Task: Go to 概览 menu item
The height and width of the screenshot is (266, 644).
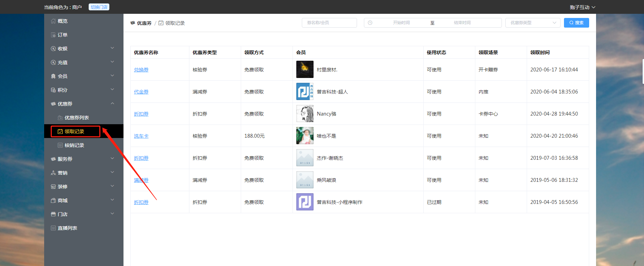Action: 84,21
